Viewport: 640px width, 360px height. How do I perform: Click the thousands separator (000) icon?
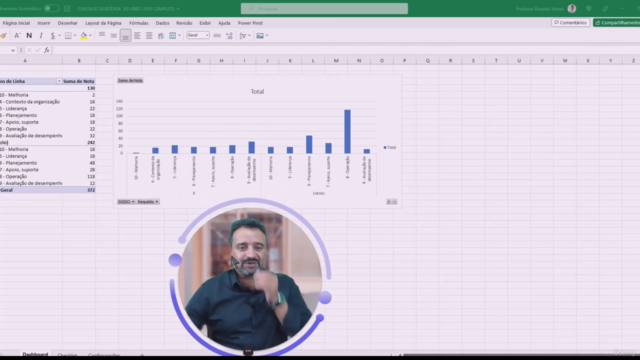pos(217,36)
